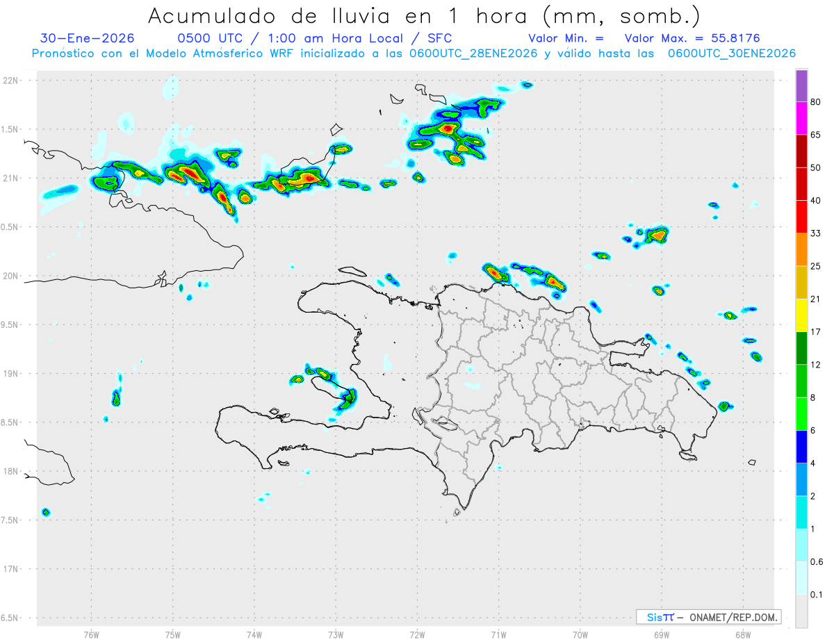Click the bright red swatch between 33 and 40
The image size is (834, 644).
click(x=801, y=217)
